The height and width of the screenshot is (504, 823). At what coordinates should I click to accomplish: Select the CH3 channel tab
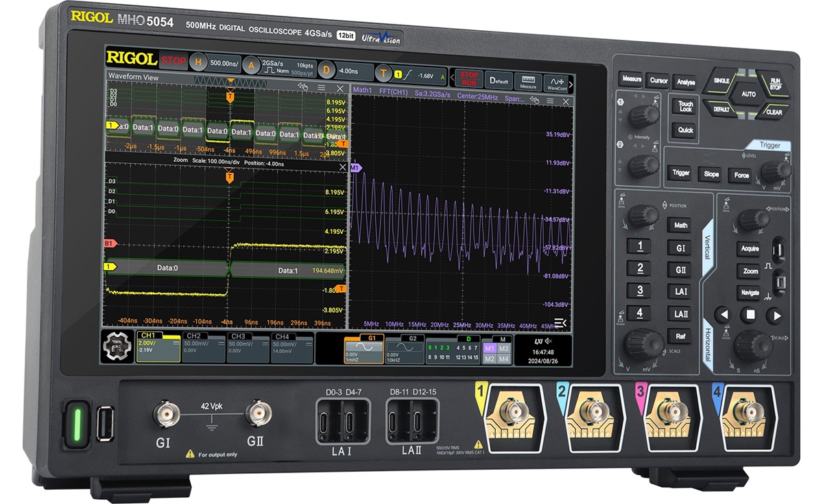tap(247, 348)
